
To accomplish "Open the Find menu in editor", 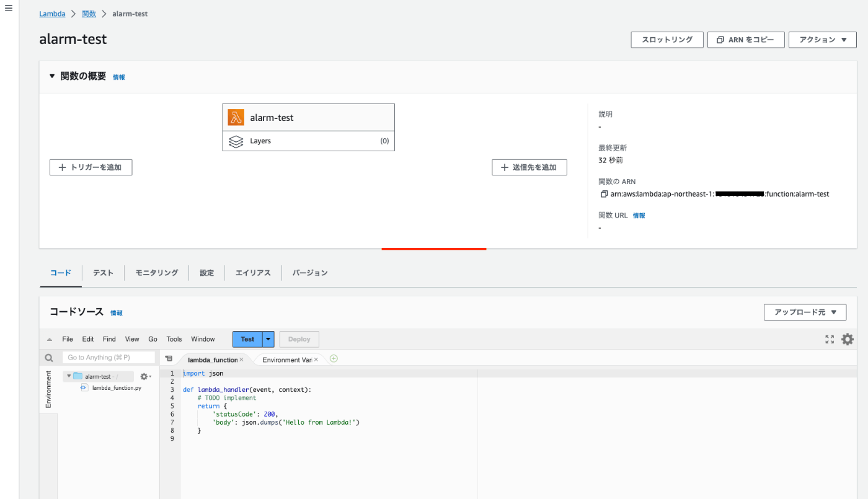I will pyautogui.click(x=109, y=339).
